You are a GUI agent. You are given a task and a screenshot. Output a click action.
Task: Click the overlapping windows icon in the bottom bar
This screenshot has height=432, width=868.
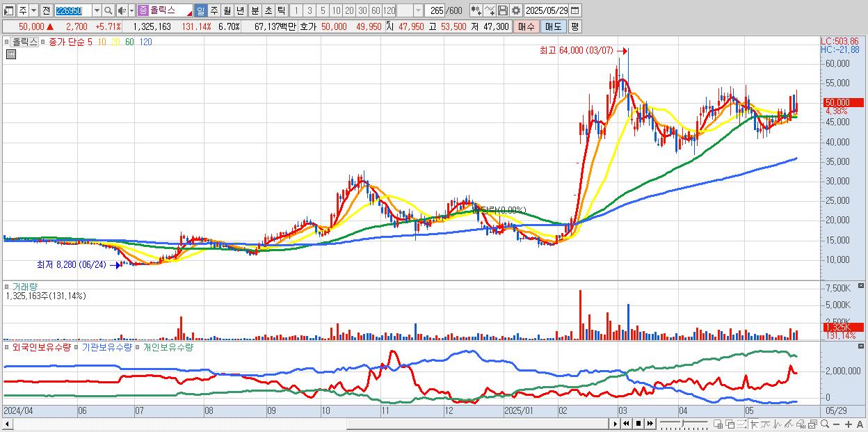coord(730,424)
